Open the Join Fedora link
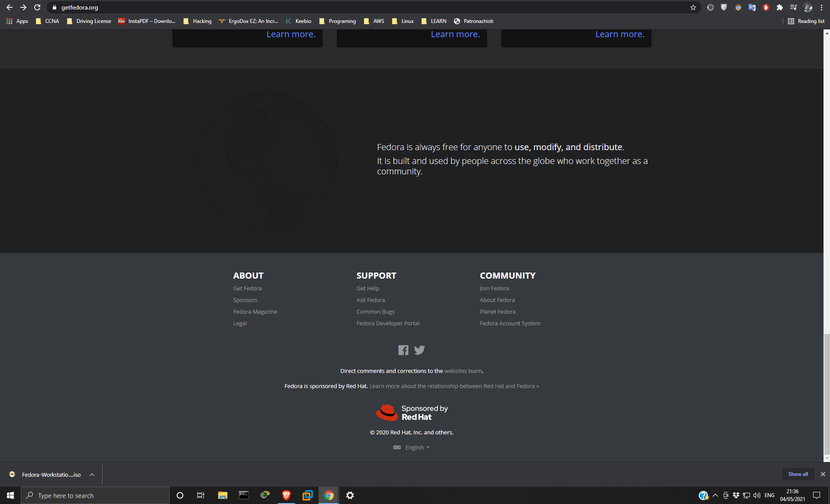 pyautogui.click(x=495, y=288)
